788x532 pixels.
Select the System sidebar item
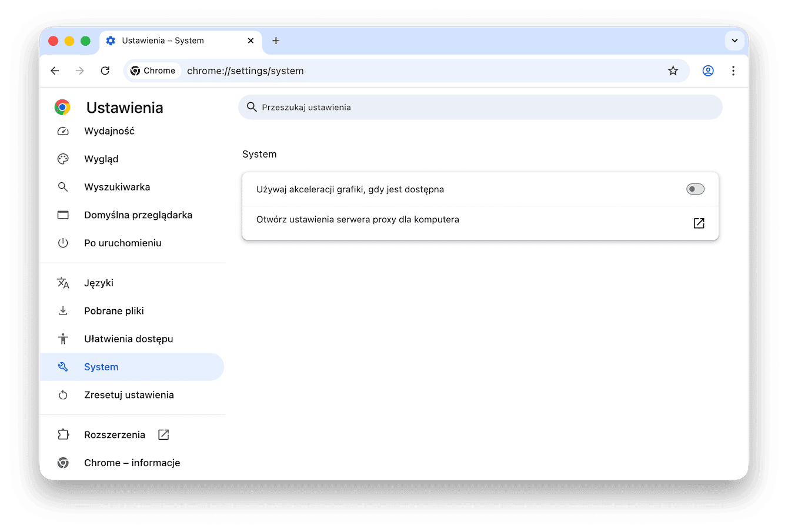coord(132,367)
